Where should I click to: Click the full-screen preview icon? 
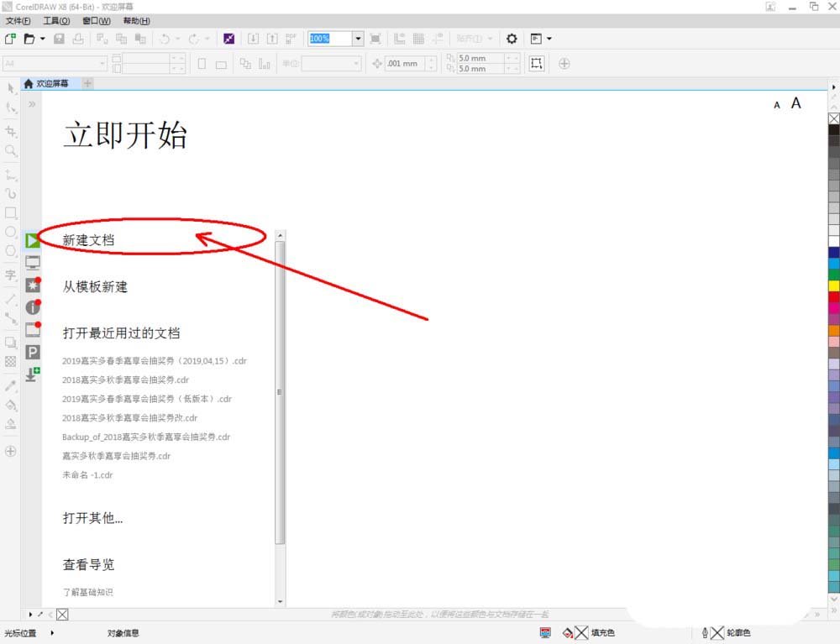tap(375, 39)
